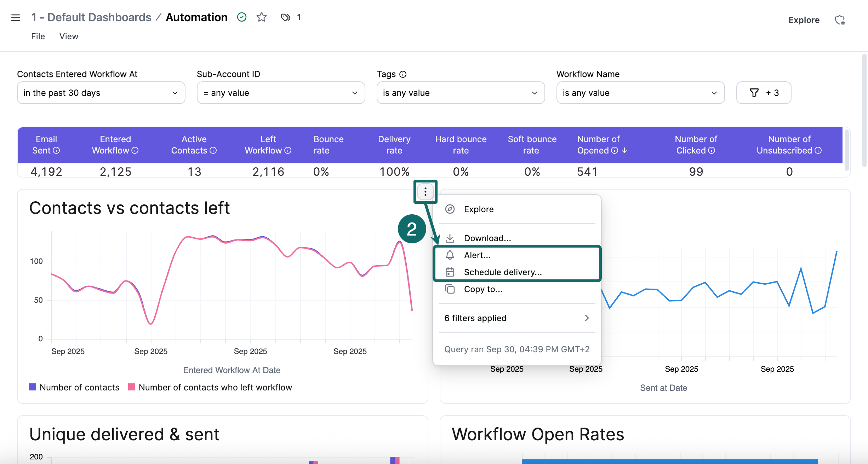Open the navigation hamburger menu
The image size is (868, 464).
click(x=16, y=17)
